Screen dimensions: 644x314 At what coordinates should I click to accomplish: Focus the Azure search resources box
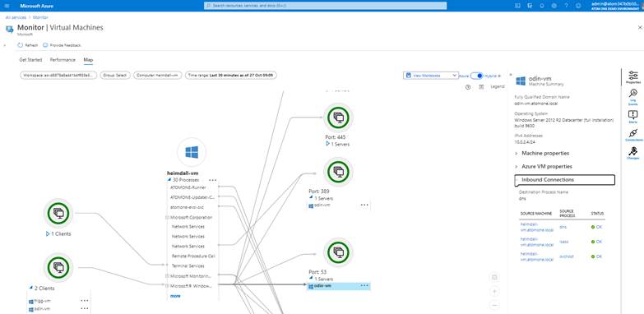[x=325, y=6]
